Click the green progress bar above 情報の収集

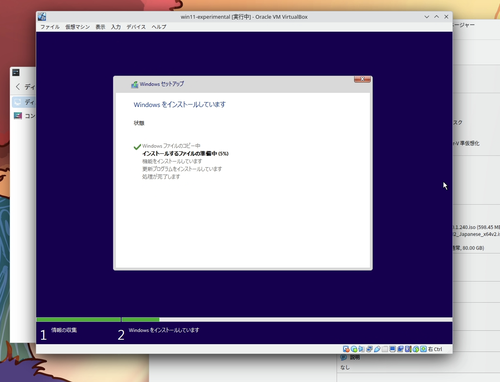click(x=79, y=319)
